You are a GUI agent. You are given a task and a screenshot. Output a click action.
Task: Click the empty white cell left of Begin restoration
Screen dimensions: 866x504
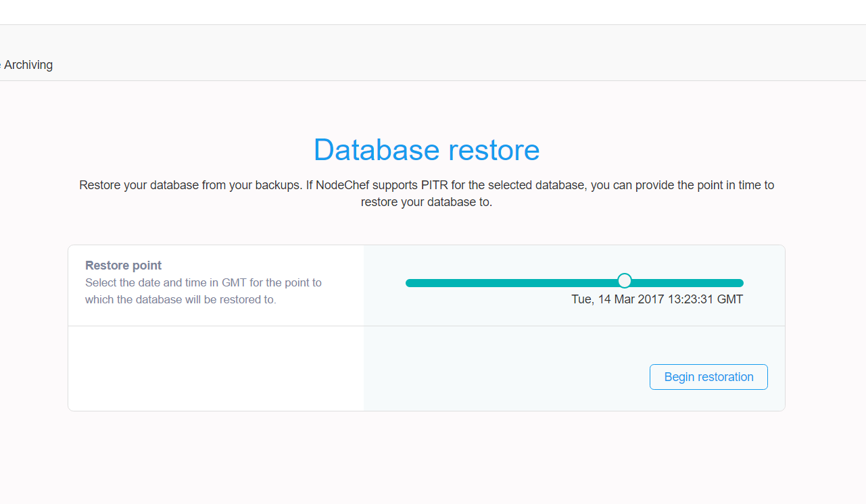tap(216, 368)
